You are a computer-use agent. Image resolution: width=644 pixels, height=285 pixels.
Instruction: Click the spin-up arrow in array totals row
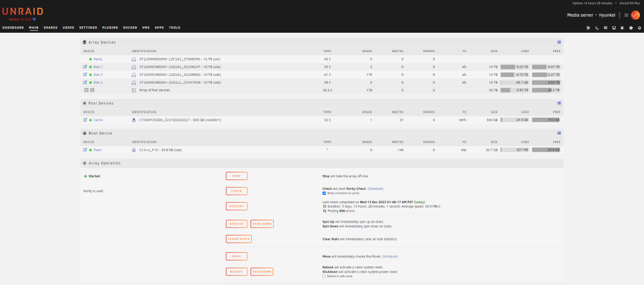tap(92, 90)
